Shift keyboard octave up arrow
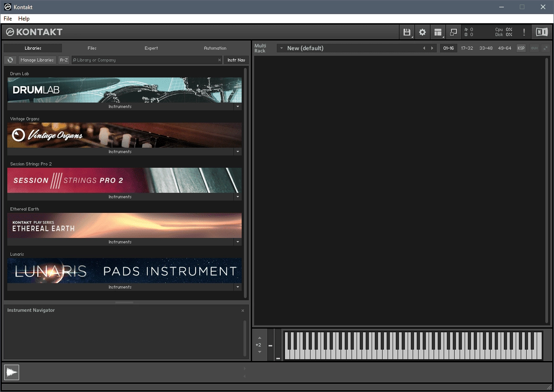Image resolution: width=554 pixels, height=392 pixels. [259, 338]
